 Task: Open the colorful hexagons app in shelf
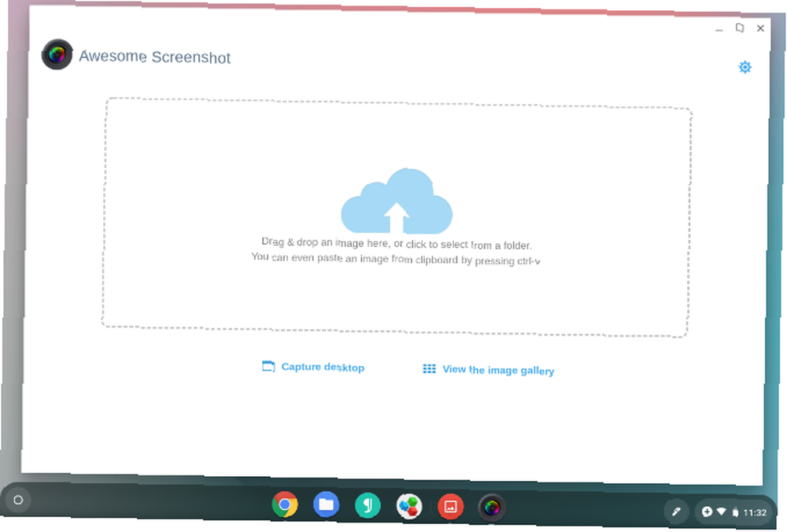click(409, 506)
